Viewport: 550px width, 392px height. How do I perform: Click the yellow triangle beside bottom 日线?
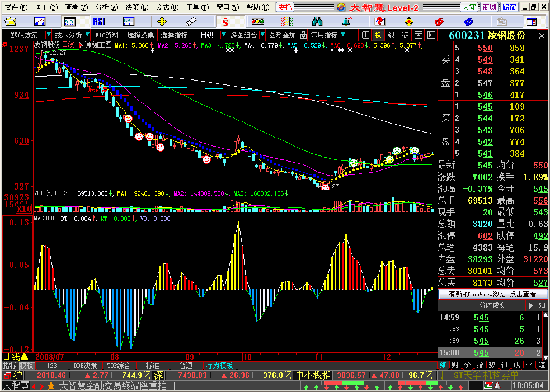point(25,357)
